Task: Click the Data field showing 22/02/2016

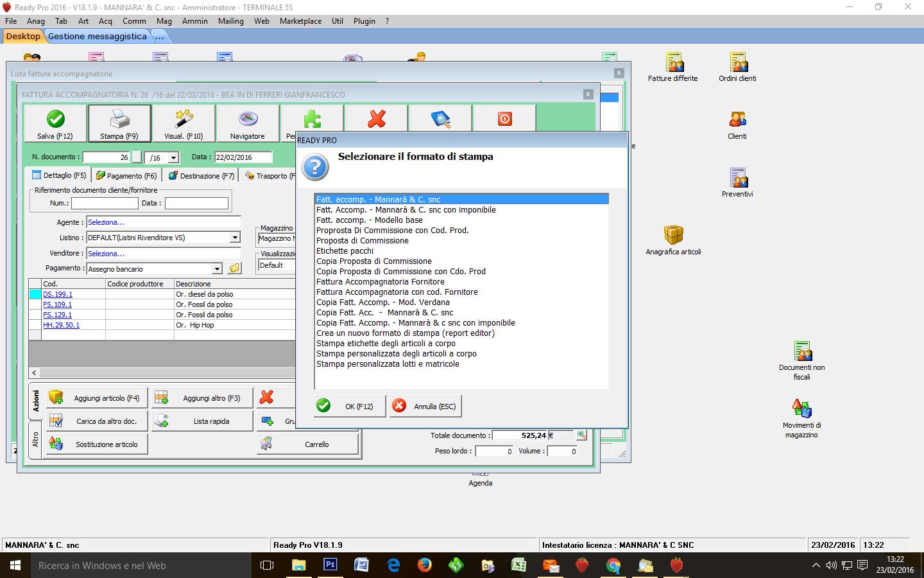Action: [x=243, y=157]
